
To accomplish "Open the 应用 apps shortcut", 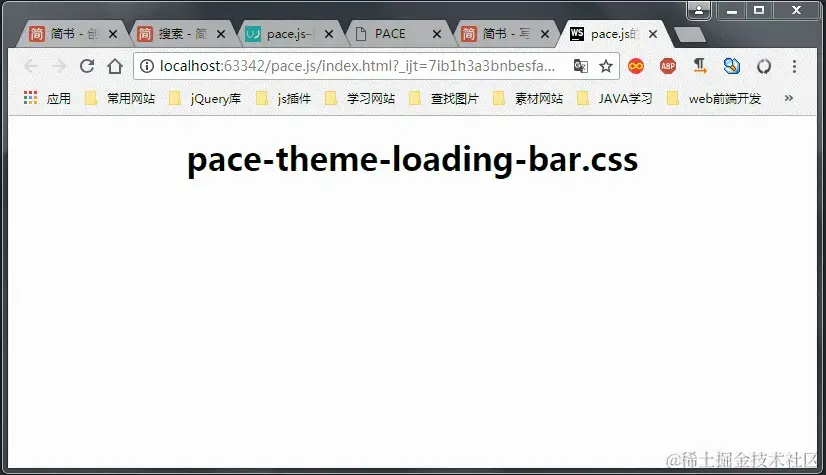I will pyautogui.click(x=47, y=98).
